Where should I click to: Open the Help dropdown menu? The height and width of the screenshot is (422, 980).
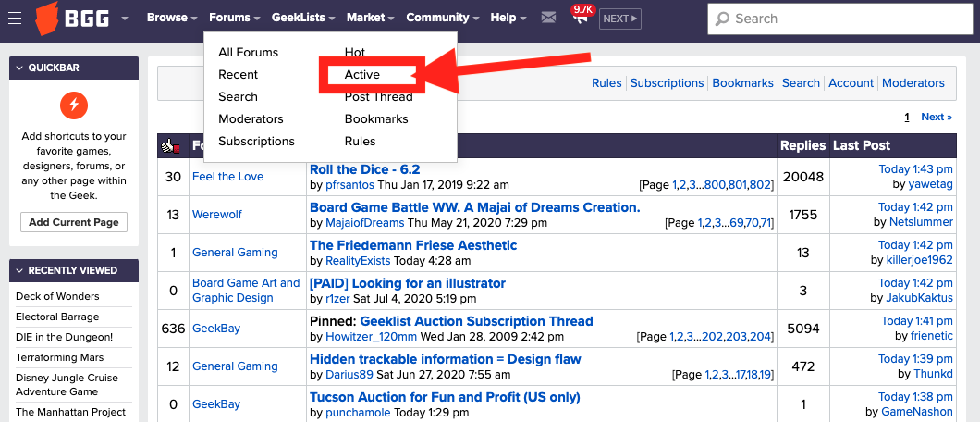[508, 19]
